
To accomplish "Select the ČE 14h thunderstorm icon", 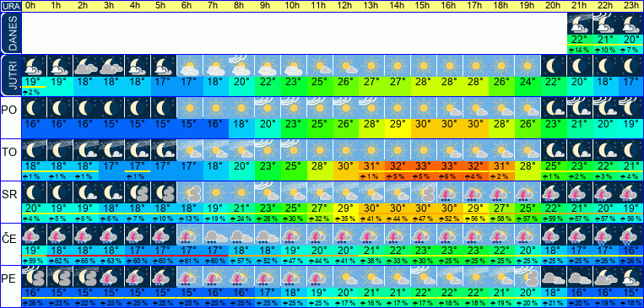I will click(x=398, y=235).
